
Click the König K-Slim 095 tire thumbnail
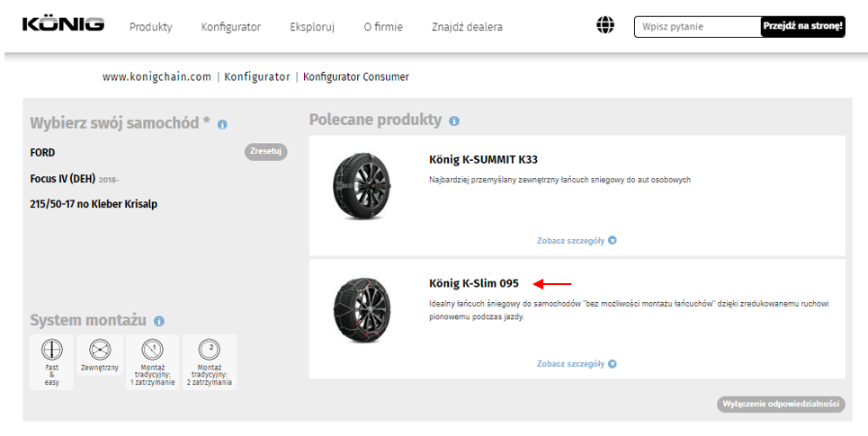pos(360,310)
